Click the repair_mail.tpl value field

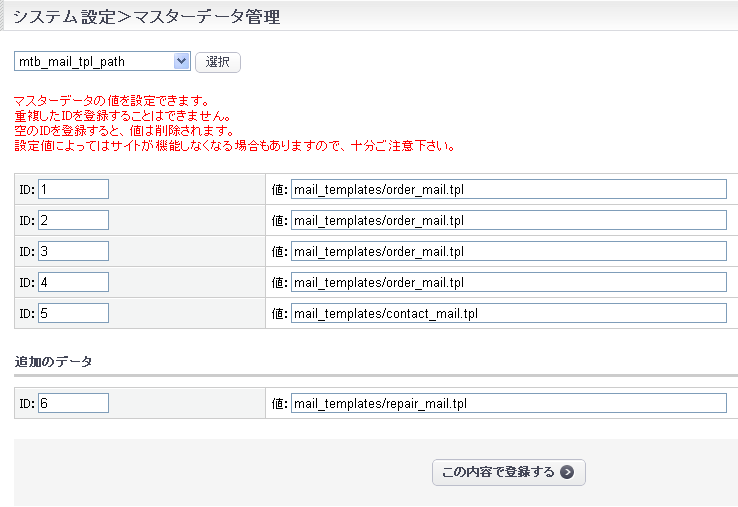pyautogui.click(x=509, y=403)
